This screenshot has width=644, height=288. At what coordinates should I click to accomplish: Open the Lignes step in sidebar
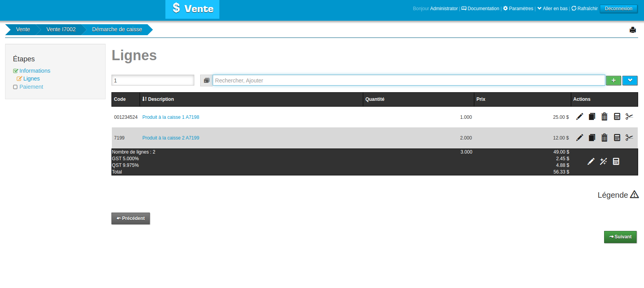coord(31,79)
